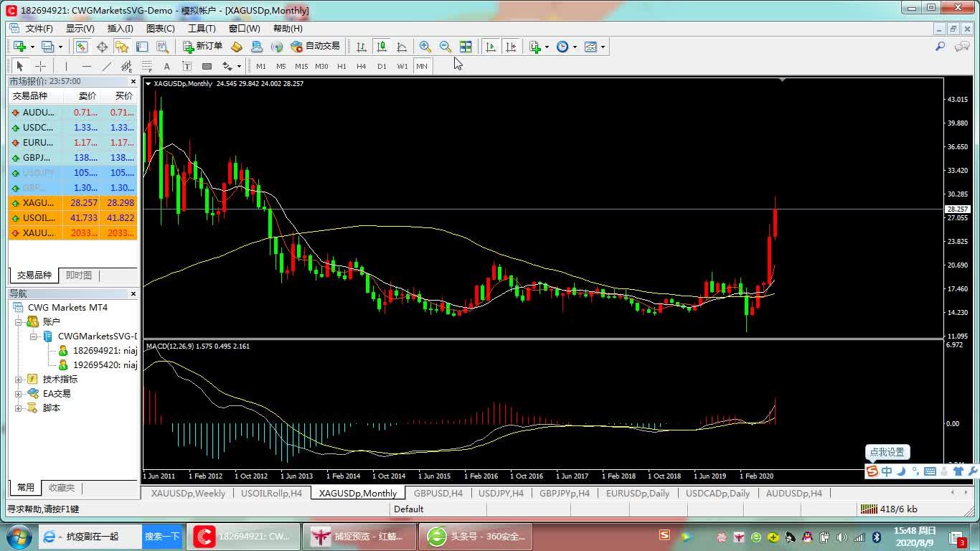Screen dimensions: 980x551
Task: Switch chart to bar chart mode
Action: pos(362,47)
